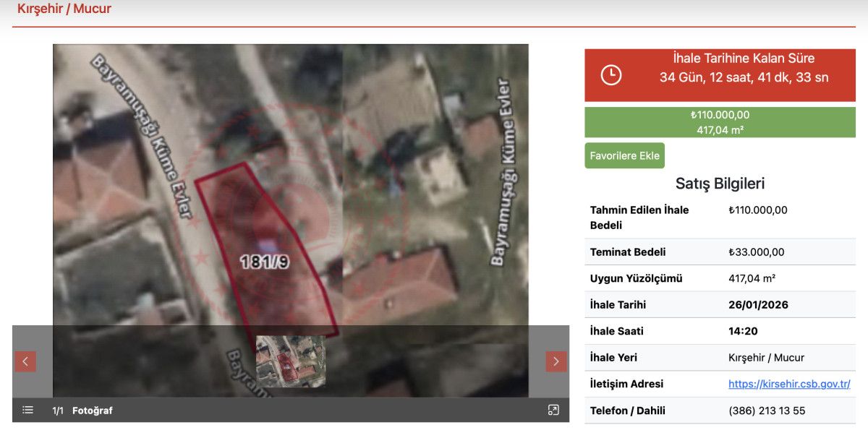Add listing with Favorilere Ekle button
Viewport: 868px width, 438px height.
pyautogui.click(x=624, y=155)
